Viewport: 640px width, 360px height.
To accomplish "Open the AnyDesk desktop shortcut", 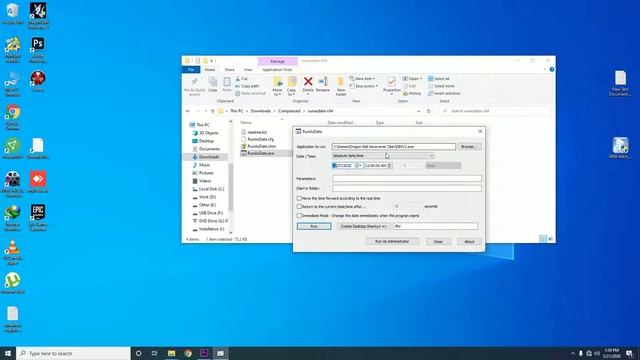I will pos(38,182).
